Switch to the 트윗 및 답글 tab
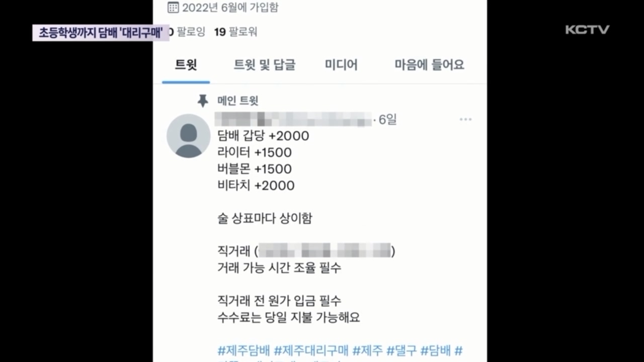Image resolution: width=644 pixels, height=362 pixels. point(265,65)
